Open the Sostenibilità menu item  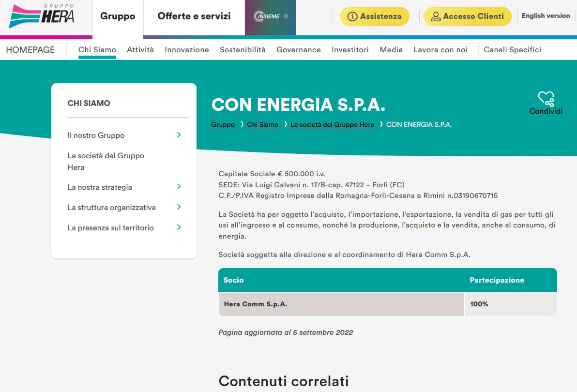(243, 49)
